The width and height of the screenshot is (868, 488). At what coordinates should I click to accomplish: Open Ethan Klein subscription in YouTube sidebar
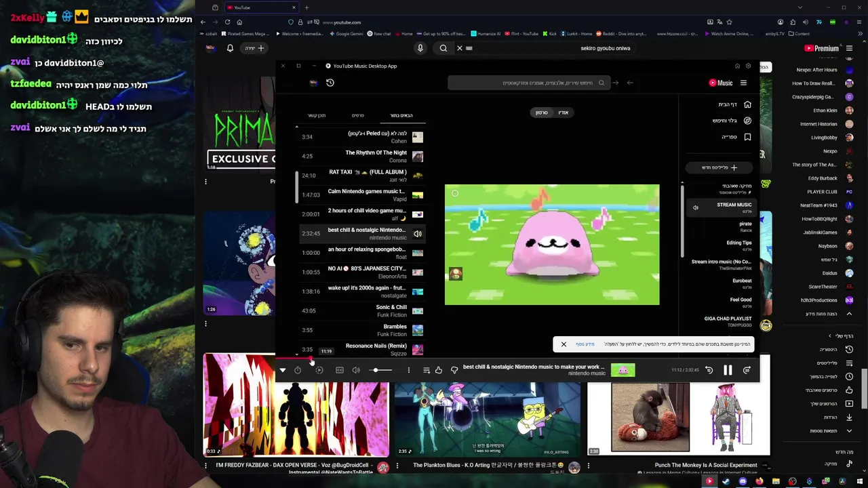tap(833, 110)
